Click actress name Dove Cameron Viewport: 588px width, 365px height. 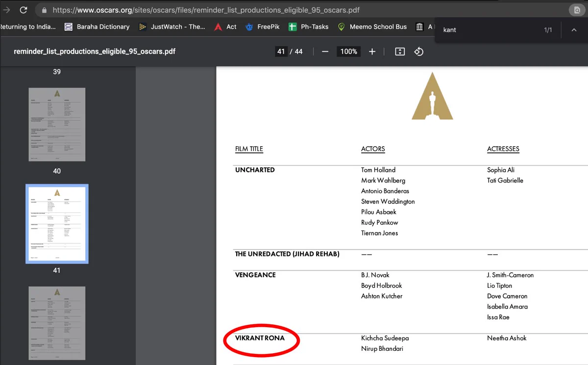[507, 296]
